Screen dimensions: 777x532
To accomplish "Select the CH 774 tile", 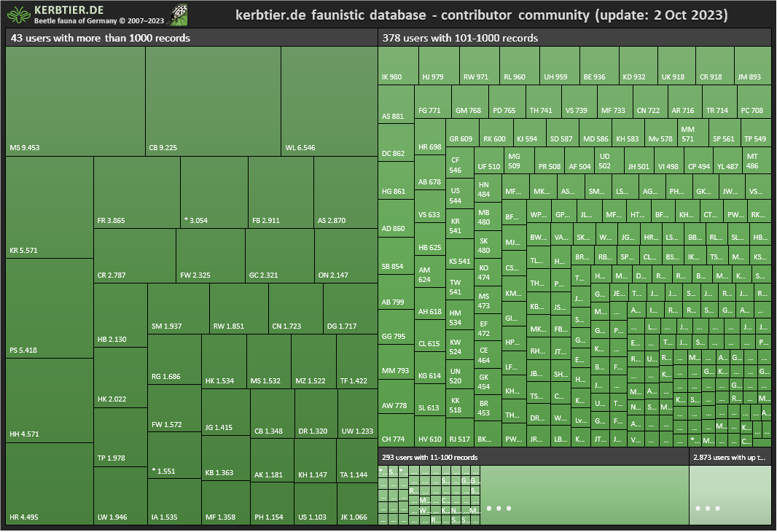I will 396,430.
